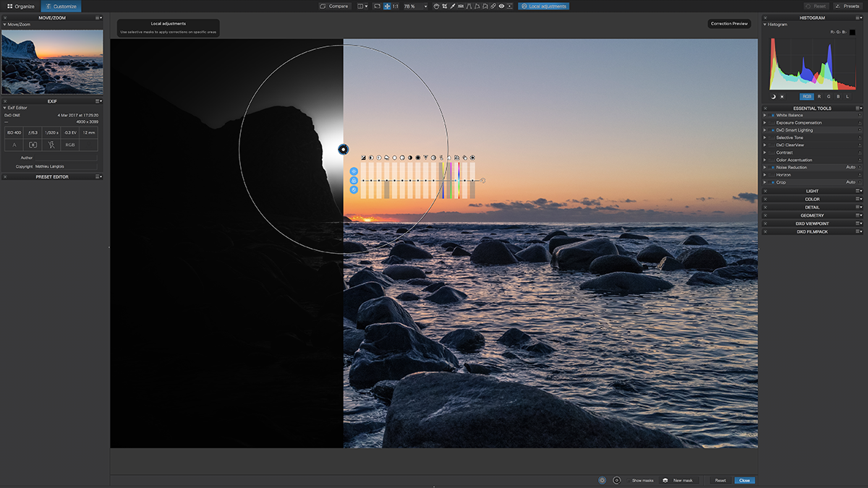Screen dimensions: 868x488
Task: Click the blue Light group icon on equalizer
Action: (354, 171)
